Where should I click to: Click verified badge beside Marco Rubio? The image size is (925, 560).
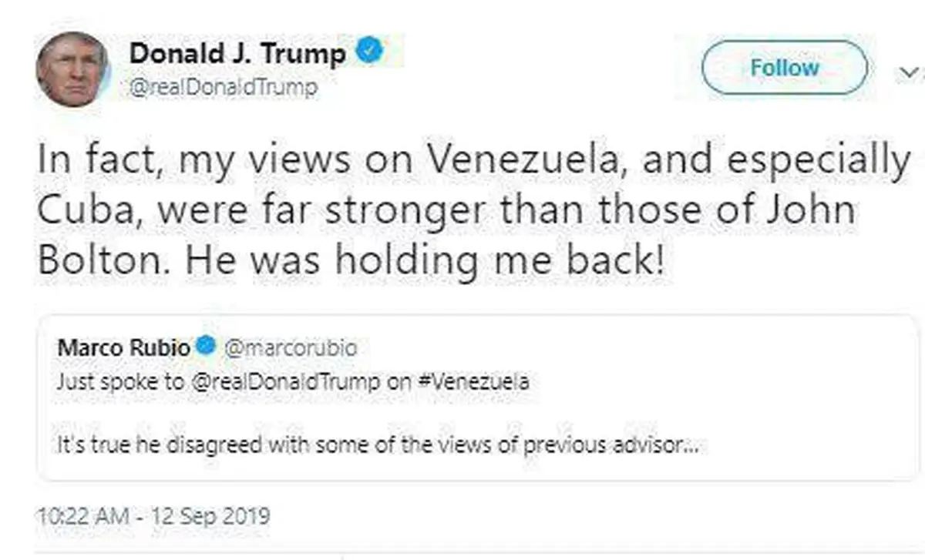pyautogui.click(x=206, y=348)
